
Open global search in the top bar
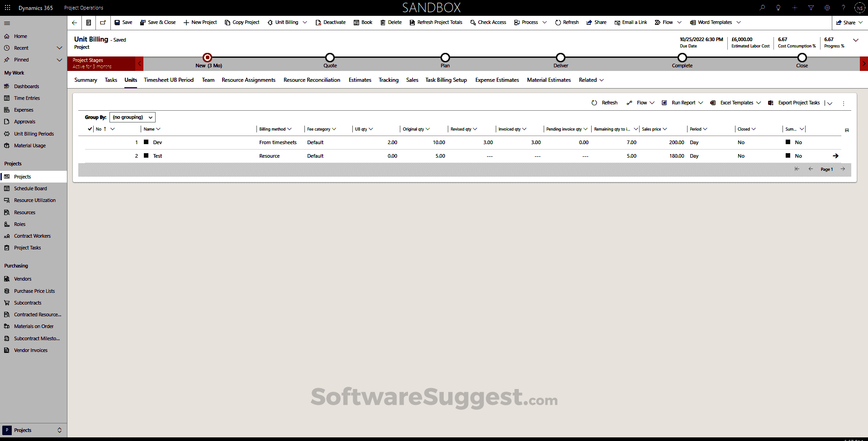point(762,8)
